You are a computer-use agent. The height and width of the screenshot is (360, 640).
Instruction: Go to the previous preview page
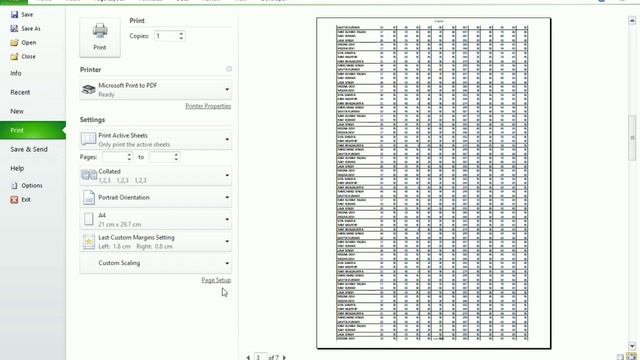click(248, 357)
